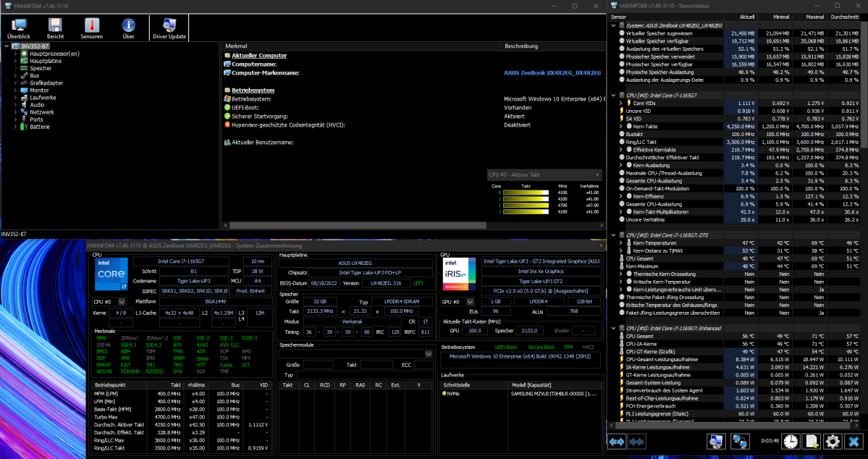This screenshot has height=459, width=868.
Task: Select the Hauptplatine tree node
Action: 46,61
